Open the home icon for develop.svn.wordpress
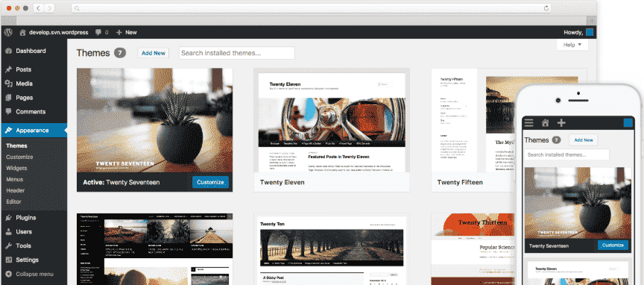Screen dimensions: 644x285 [x=22, y=32]
